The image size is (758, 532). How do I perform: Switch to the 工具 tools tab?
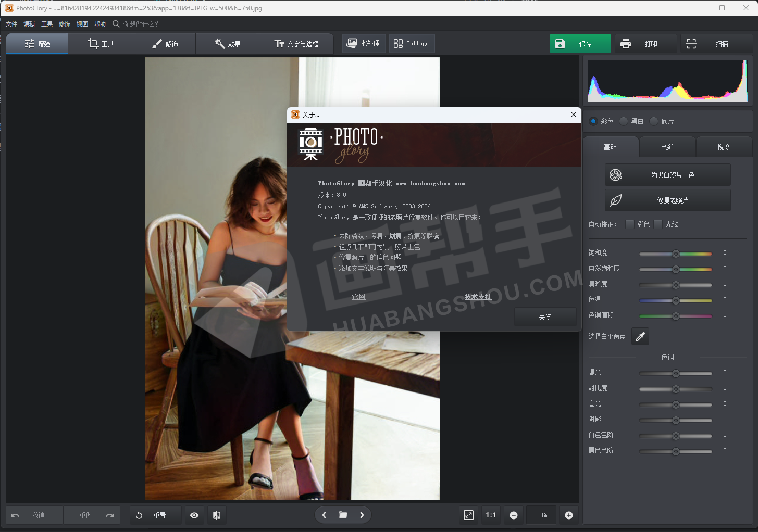101,44
